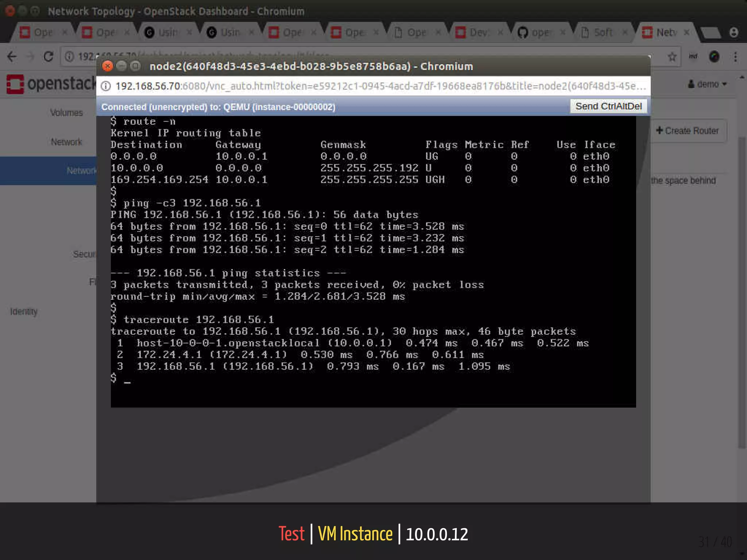Click the Chromium profile avatar icon
This screenshot has width=747, height=560.
point(734,32)
